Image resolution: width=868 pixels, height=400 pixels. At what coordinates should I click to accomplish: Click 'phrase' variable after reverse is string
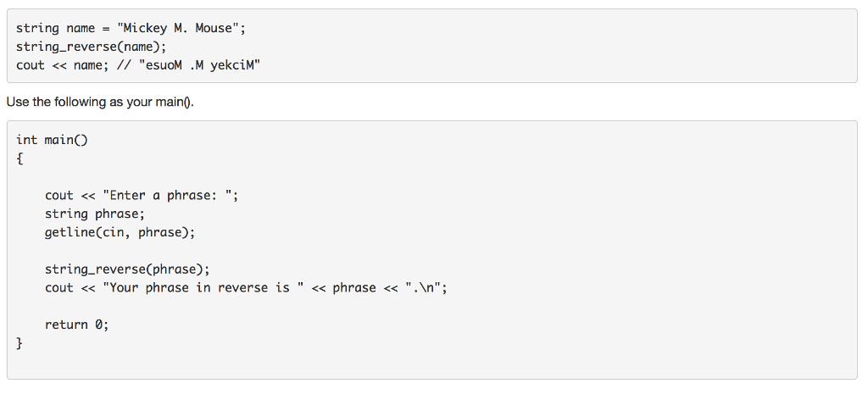[x=353, y=288]
